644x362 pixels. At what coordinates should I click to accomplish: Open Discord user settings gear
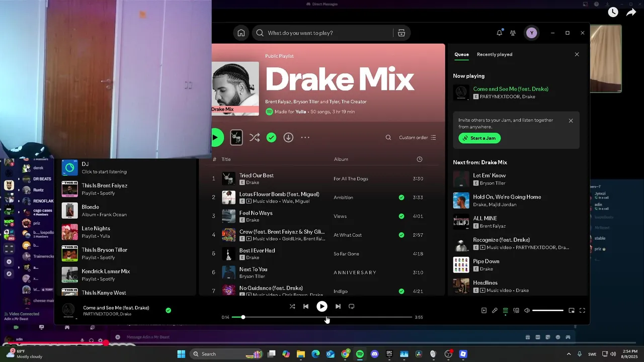pos(100,340)
